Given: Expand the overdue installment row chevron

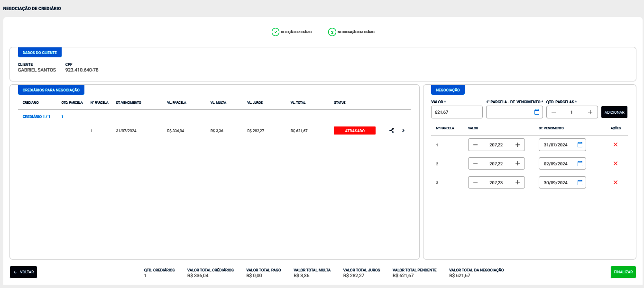Looking at the screenshot, I should [403, 131].
